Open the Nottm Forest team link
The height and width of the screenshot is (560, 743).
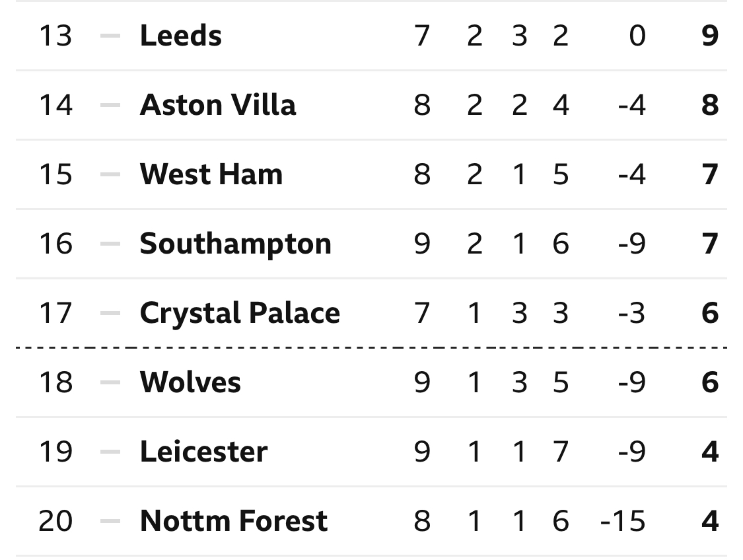click(x=234, y=520)
